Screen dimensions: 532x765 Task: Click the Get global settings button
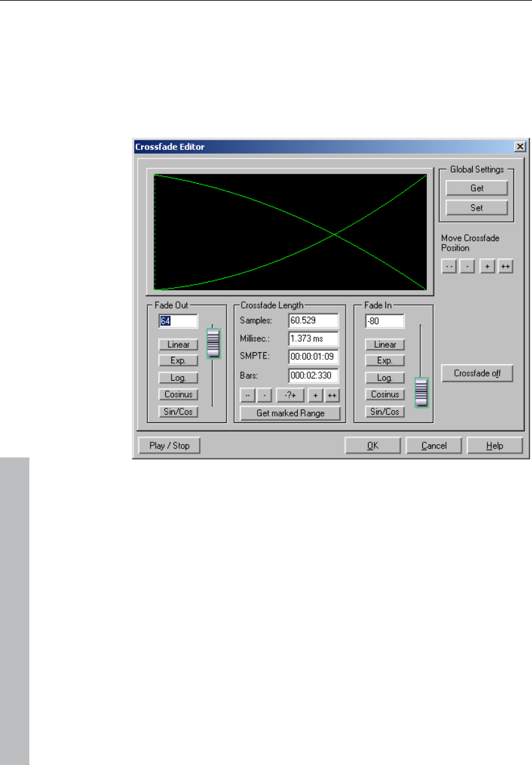[x=477, y=188]
